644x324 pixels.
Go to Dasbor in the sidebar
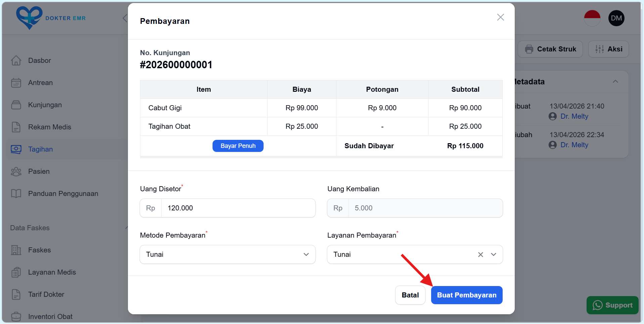pyautogui.click(x=40, y=60)
